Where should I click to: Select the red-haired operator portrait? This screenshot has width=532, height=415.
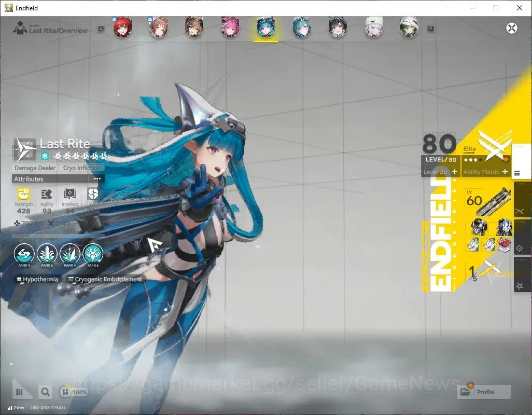(x=122, y=27)
